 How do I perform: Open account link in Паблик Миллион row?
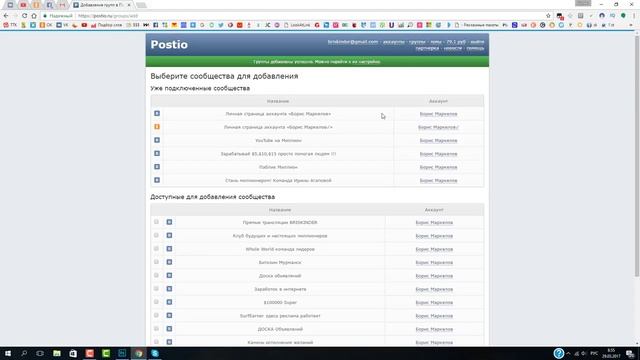click(438, 167)
